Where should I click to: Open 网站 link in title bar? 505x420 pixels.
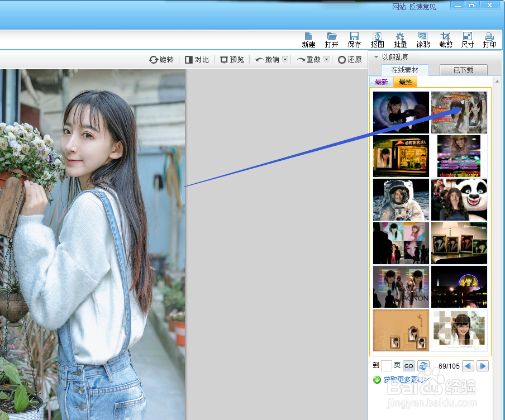(x=399, y=7)
